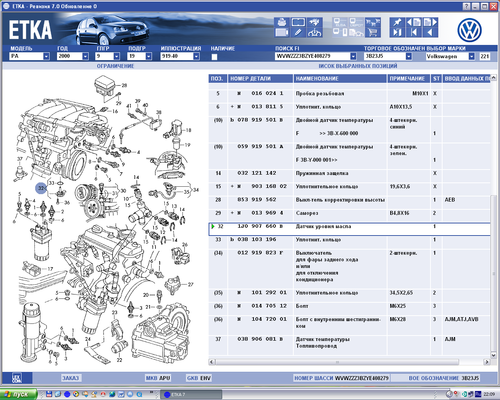Click the Ограничение label

coord(115,66)
